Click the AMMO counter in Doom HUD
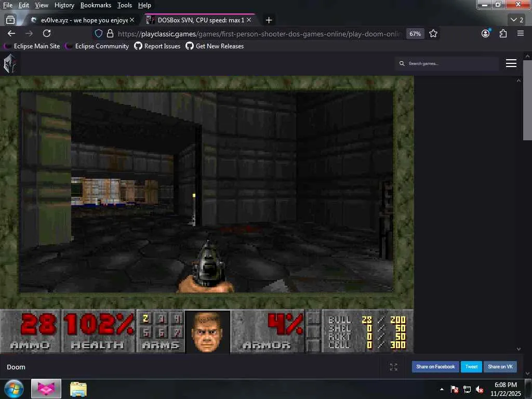 30,331
